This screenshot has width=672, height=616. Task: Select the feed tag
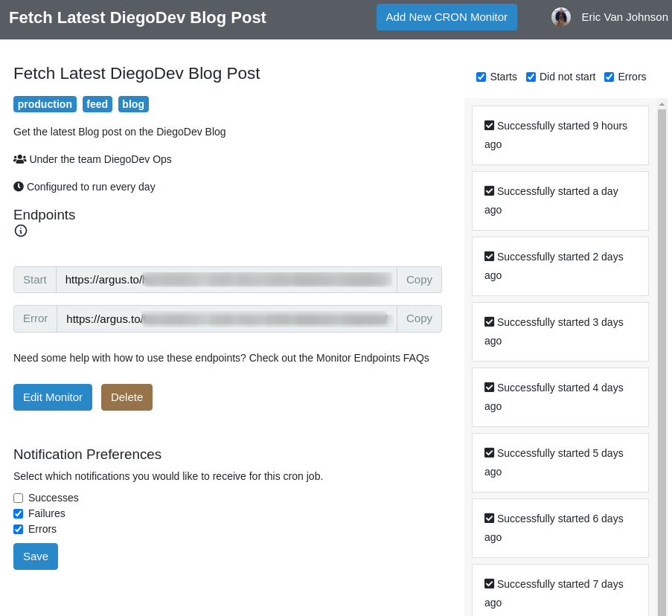[x=97, y=104]
